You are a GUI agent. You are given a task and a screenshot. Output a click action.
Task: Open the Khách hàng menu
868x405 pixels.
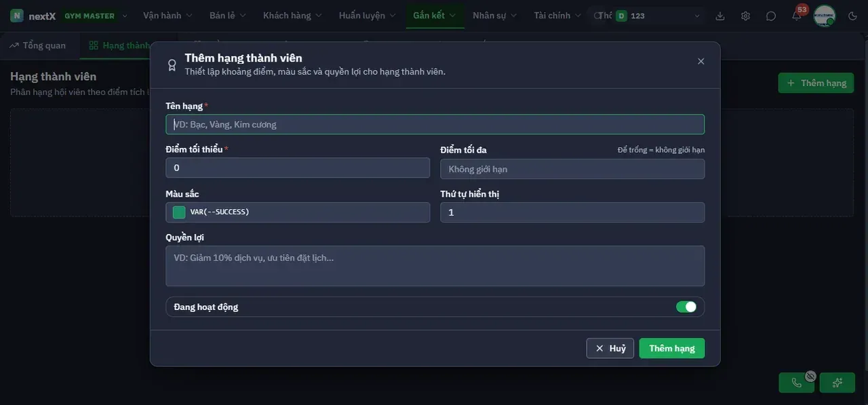tap(292, 16)
